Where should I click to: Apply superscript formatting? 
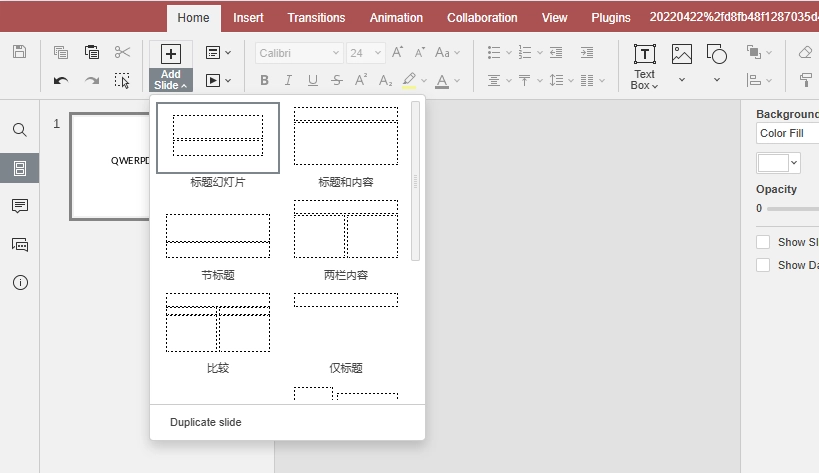pyautogui.click(x=361, y=80)
